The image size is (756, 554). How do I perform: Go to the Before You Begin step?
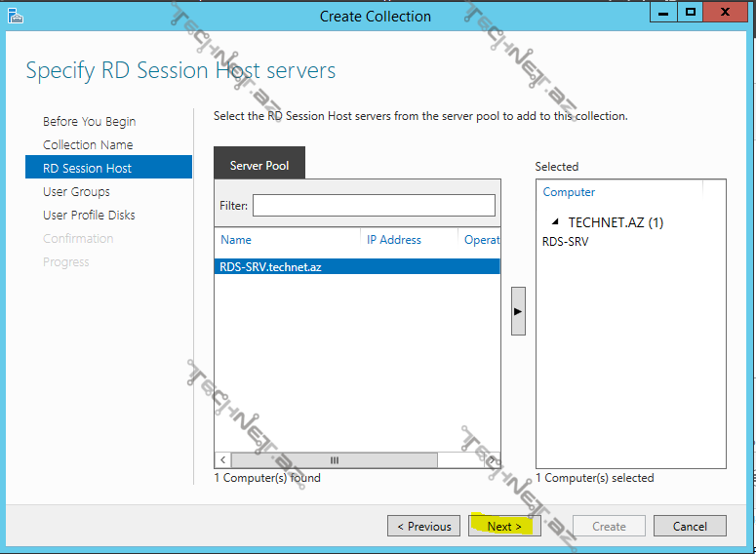[x=90, y=122]
